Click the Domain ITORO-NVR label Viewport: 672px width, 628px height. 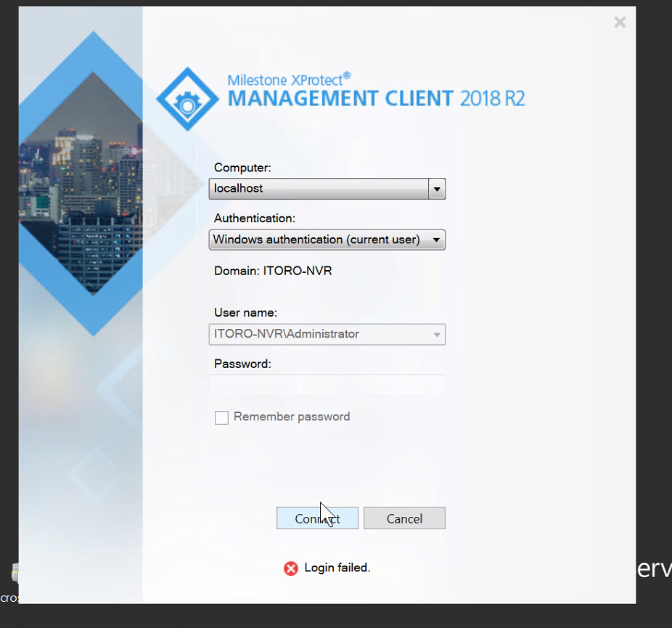coord(272,270)
